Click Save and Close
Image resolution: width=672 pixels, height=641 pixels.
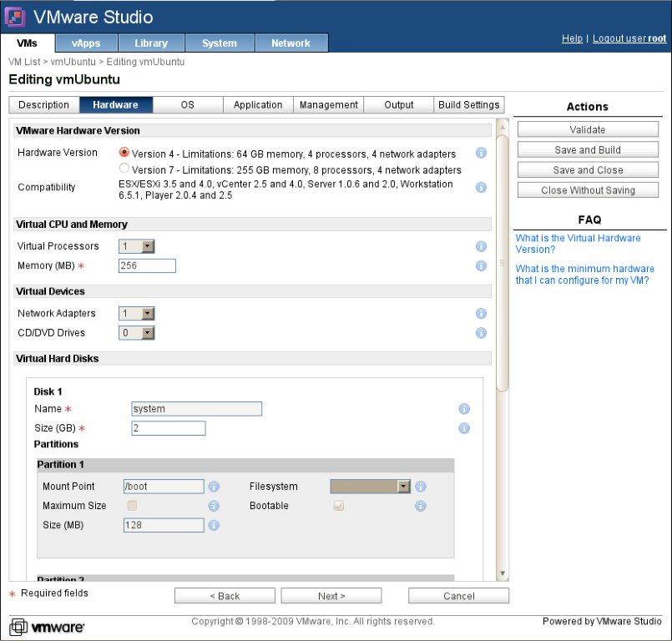[x=588, y=170]
